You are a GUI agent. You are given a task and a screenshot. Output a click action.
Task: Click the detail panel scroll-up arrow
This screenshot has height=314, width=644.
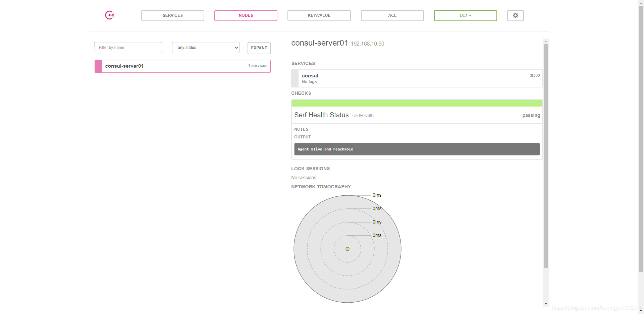point(546,42)
